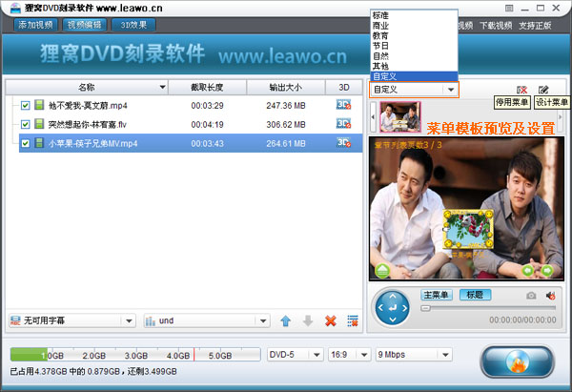
Task: Click the left arrow on navigation wheel
Action: pos(380,308)
